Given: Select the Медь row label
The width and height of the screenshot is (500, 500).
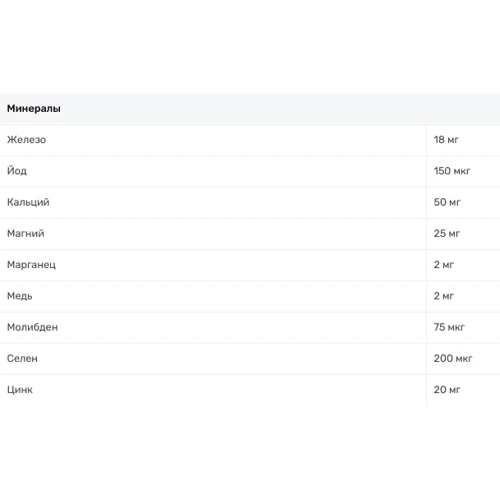Looking at the screenshot, I should (20, 296).
